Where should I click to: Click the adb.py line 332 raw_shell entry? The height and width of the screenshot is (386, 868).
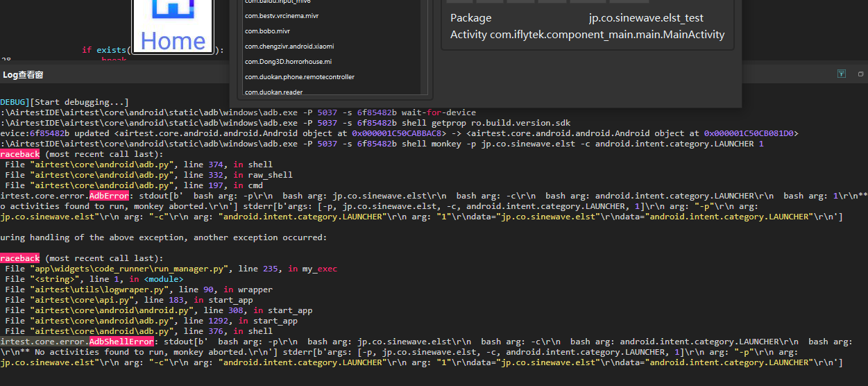(x=148, y=175)
